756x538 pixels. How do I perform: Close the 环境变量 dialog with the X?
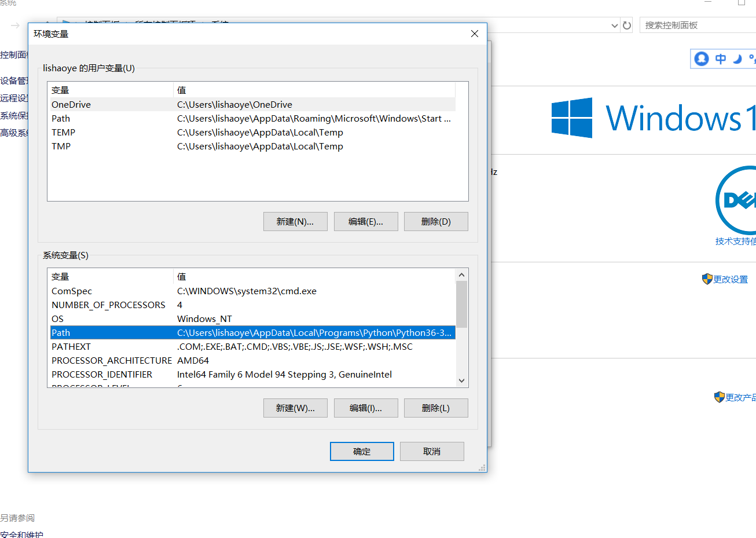[475, 34]
